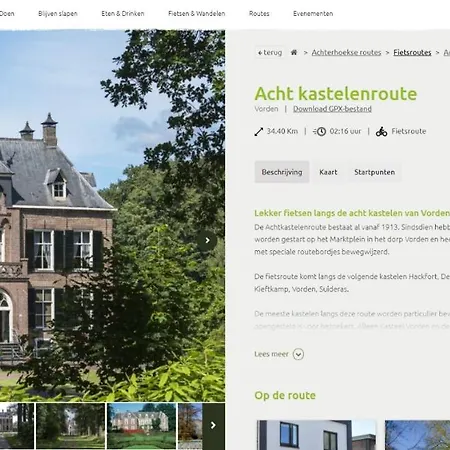Image resolution: width=450 pixels, height=450 pixels.
Task: Click the 34.40 Km distance value
Action: 282,131
